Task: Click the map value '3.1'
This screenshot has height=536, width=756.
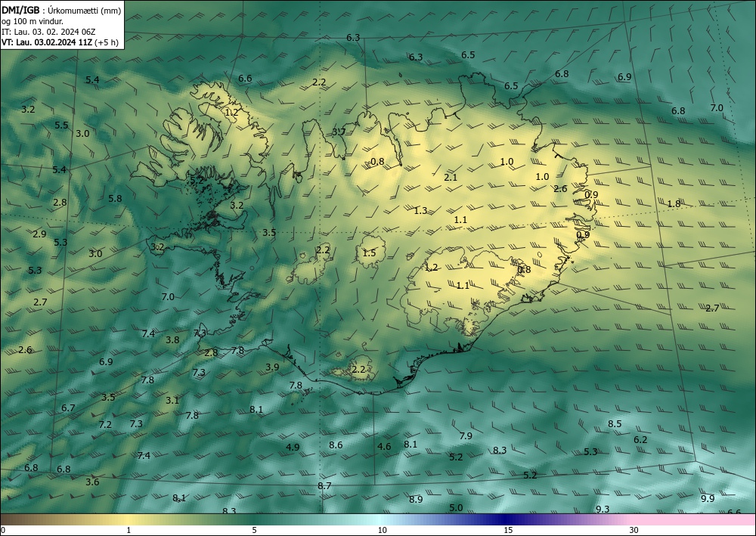Action: tap(172, 400)
